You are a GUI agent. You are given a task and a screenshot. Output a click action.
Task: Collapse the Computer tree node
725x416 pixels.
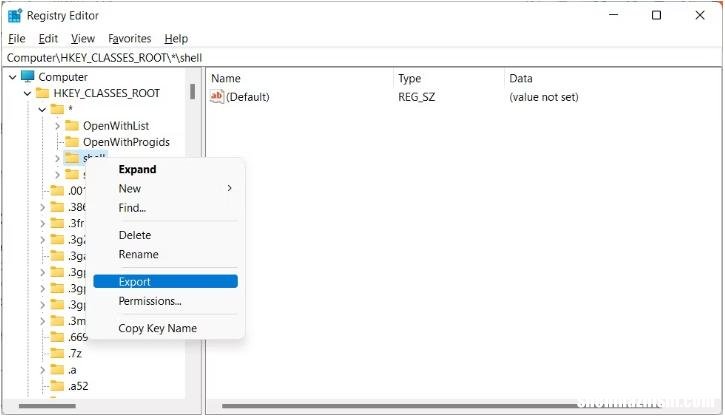[13, 77]
